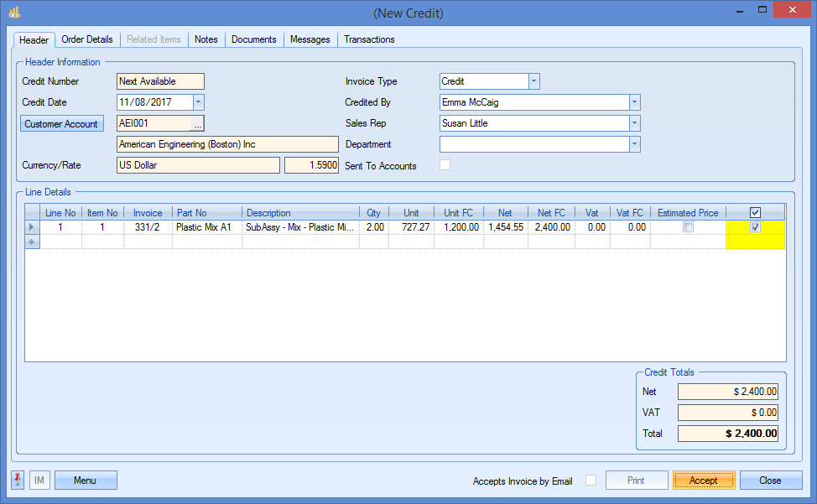Click the new row asterisk marker
The width and height of the screenshot is (817, 504).
point(33,242)
